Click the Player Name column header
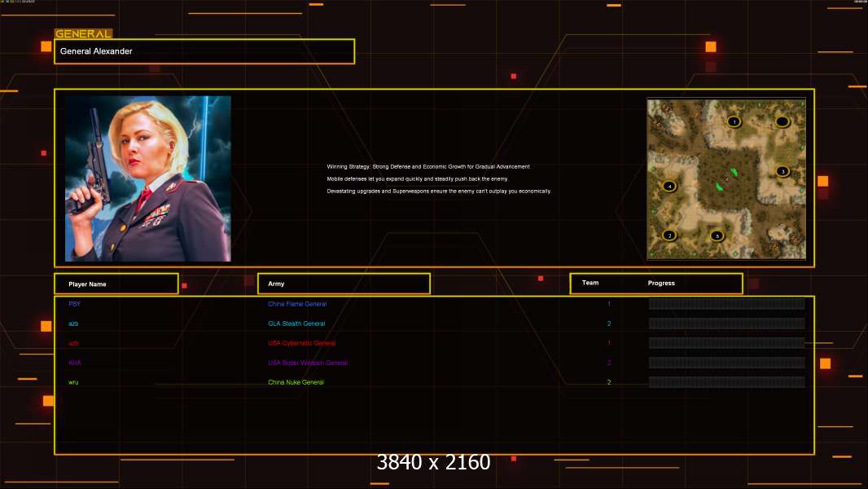Viewport: 868px width, 489px height. coord(116,284)
